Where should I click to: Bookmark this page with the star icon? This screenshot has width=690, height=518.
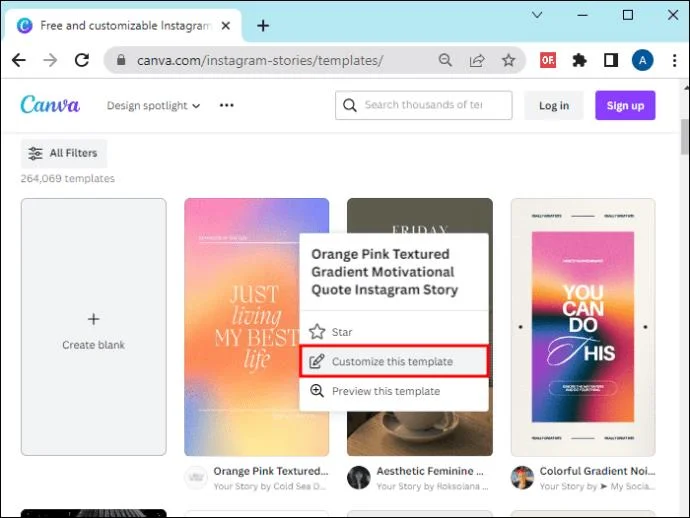click(509, 60)
